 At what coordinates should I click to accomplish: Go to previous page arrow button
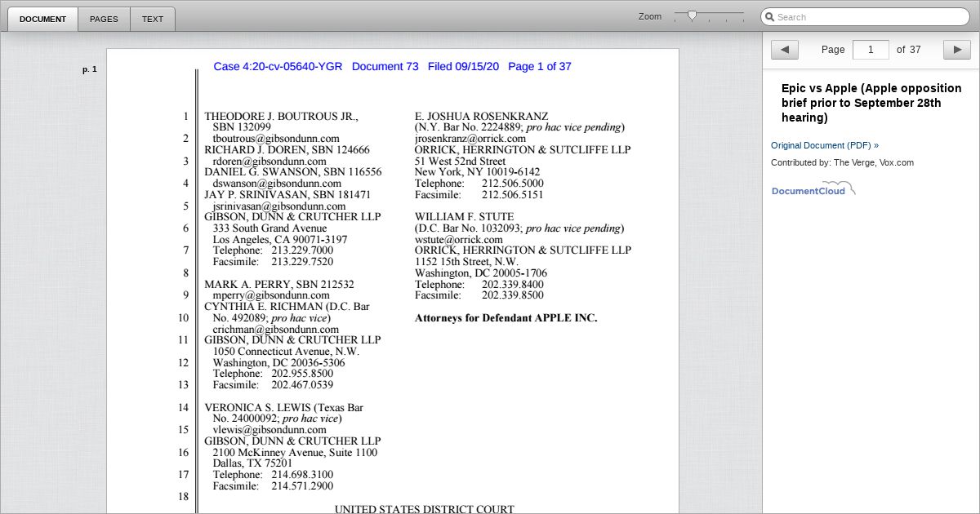tap(785, 50)
